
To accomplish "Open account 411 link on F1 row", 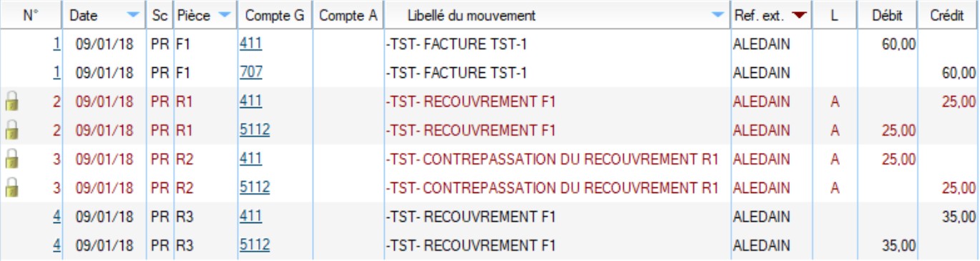I will pyautogui.click(x=250, y=44).
